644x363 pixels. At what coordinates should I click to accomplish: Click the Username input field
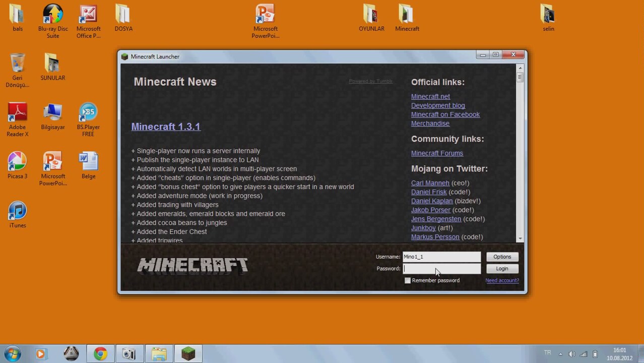tap(441, 257)
